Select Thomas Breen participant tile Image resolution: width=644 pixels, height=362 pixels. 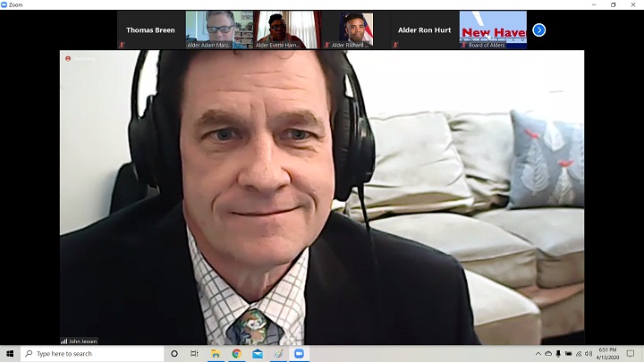click(x=151, y=30)
